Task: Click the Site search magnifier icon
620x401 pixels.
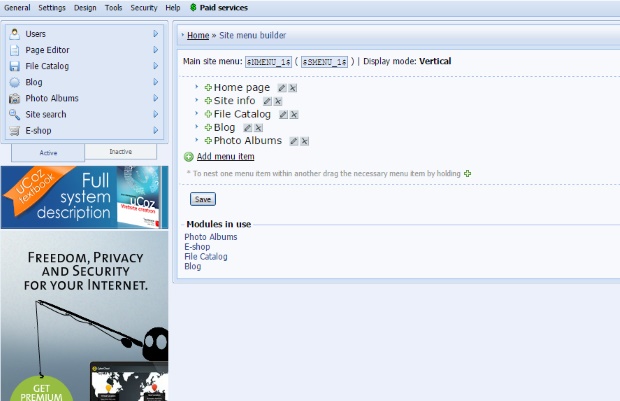Action: coord(15,114)
